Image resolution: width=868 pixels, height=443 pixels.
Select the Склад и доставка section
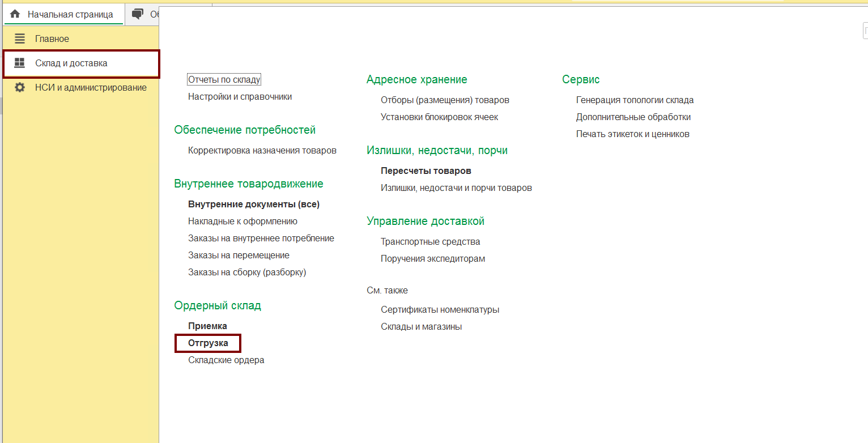(81, 63)
